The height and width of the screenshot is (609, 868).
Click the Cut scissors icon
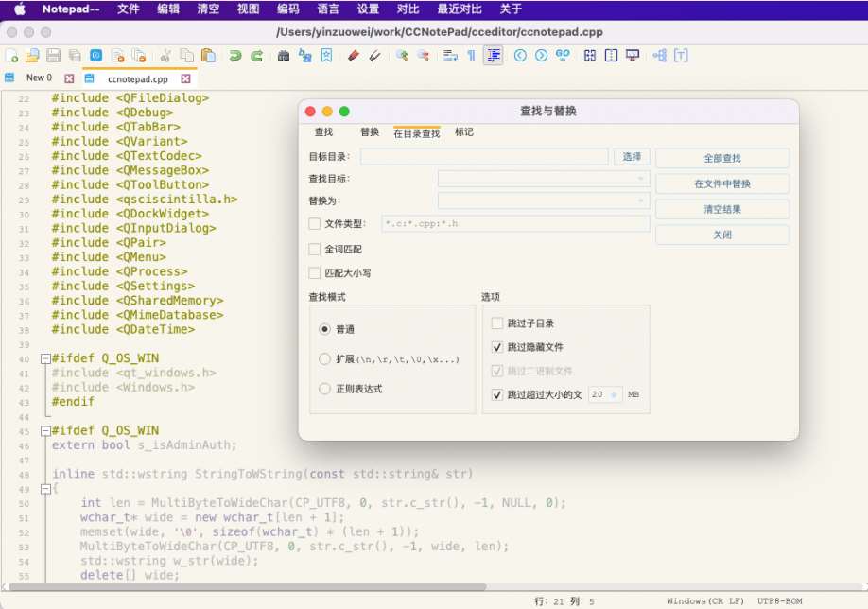(165, 56)
